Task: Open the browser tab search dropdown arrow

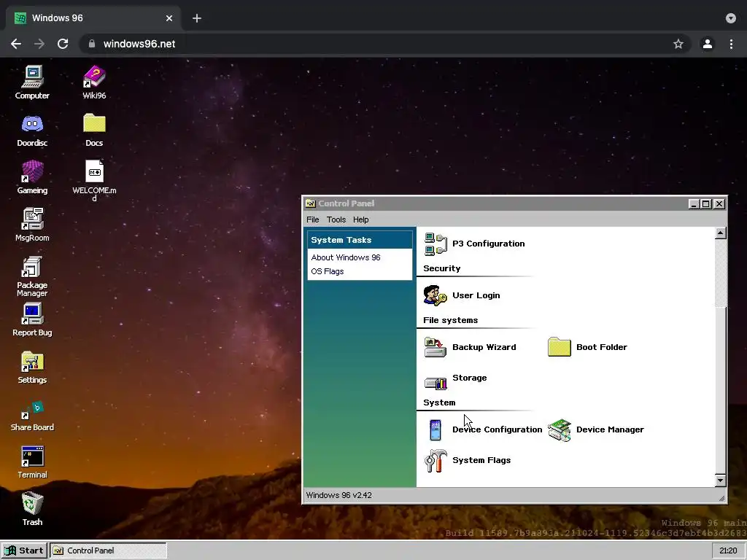Action: point(731,18)
